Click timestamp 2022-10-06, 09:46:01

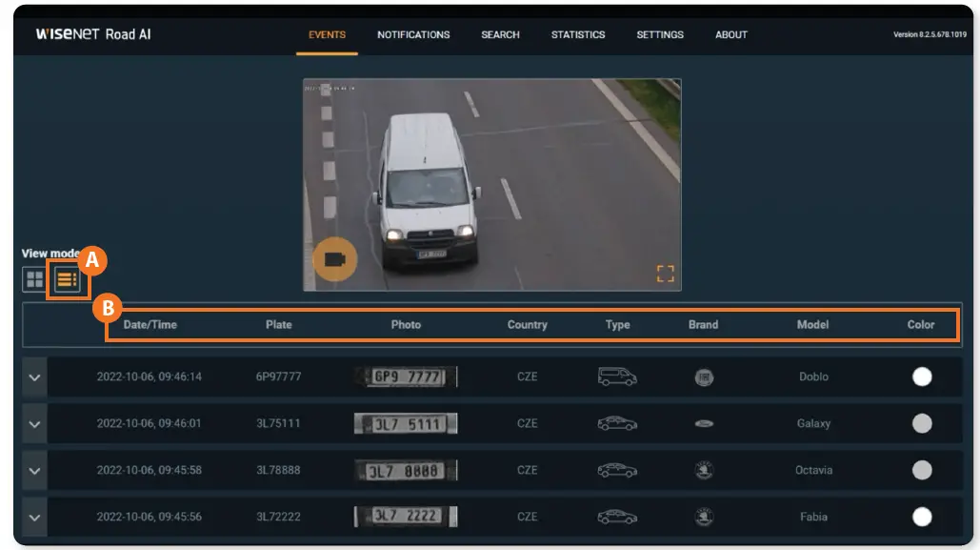149,423
